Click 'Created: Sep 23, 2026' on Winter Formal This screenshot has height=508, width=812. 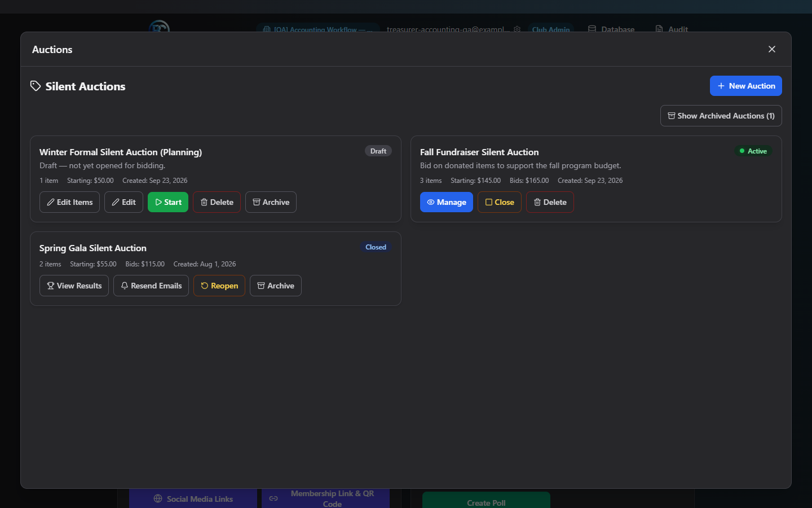tap(155, 181)
